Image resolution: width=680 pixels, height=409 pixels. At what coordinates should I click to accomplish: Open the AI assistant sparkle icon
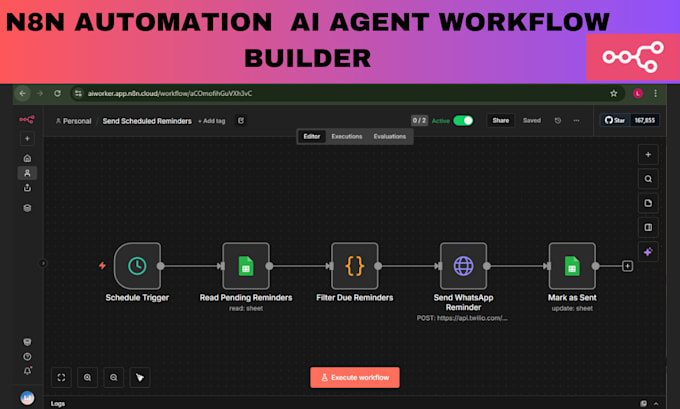(648, 252)
